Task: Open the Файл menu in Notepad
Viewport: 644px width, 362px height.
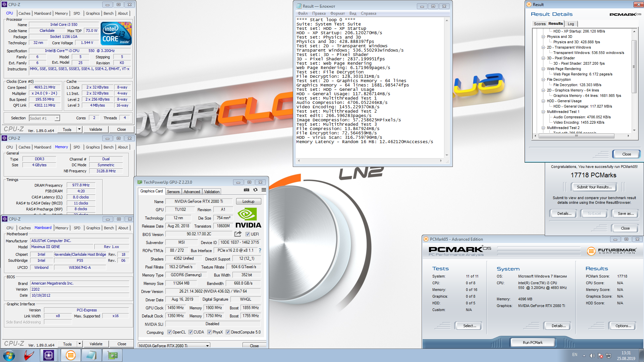Action: [x=303, y=13]
